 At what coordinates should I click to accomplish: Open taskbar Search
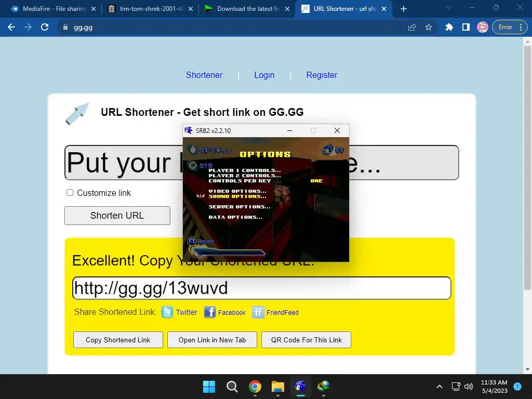(232, 387)
